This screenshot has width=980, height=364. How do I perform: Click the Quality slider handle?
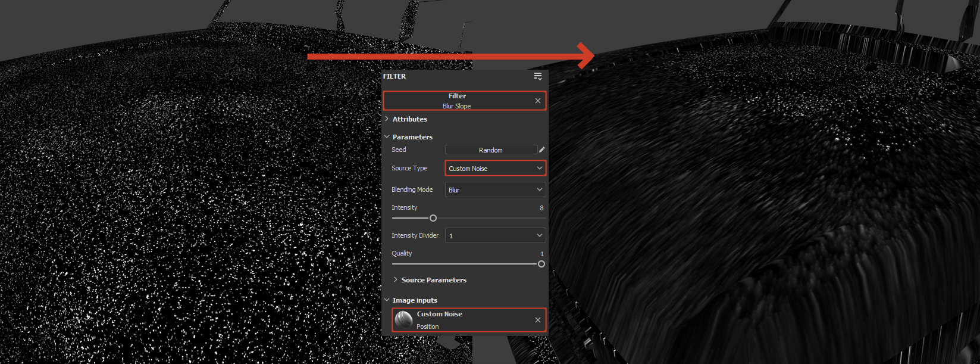pyautogui.click(x=541, y=264)
